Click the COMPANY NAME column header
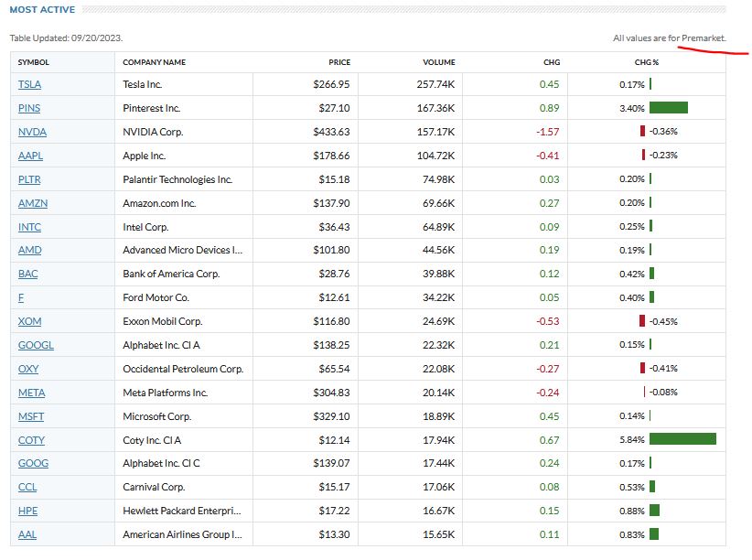 tap(154, 62)
